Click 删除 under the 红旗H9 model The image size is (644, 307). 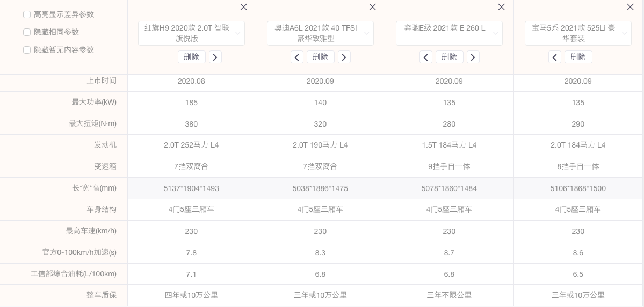coord(191,57)
